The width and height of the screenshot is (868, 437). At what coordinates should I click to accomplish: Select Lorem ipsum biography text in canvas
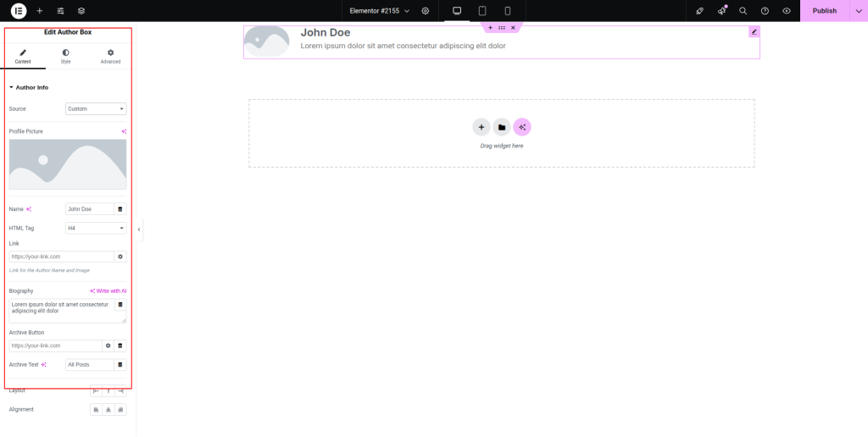coord(403,46)
